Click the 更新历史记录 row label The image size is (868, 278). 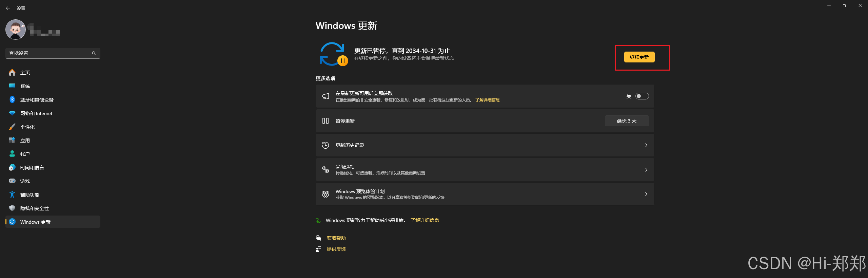[x=350, y=145]
